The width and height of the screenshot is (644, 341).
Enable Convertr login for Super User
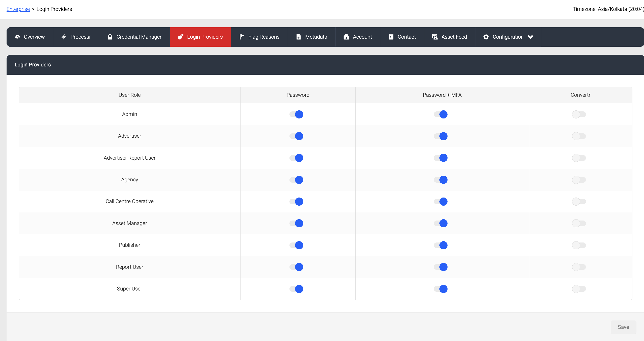pos(579,289)
